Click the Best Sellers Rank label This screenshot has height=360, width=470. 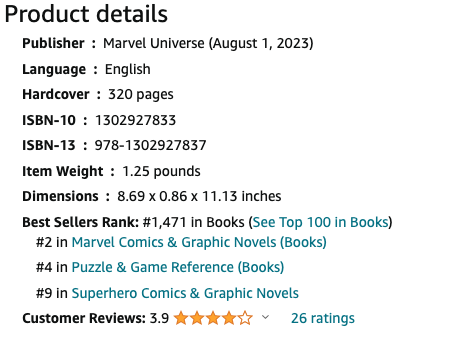(x=80, y=222)
